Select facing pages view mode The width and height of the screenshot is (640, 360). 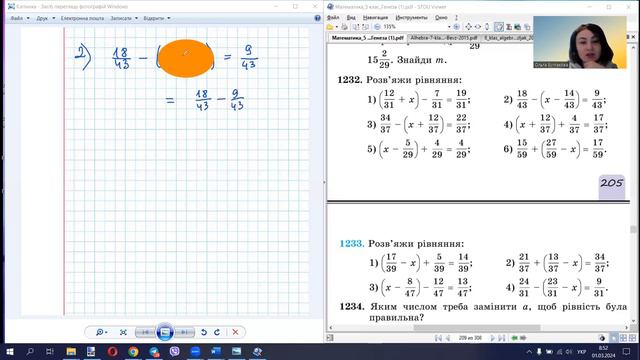[623, 338]
